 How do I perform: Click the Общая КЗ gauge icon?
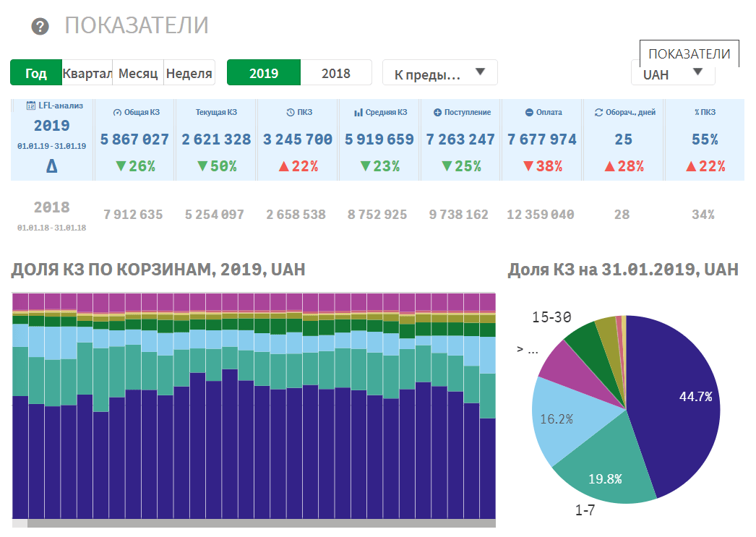(118, 113)
